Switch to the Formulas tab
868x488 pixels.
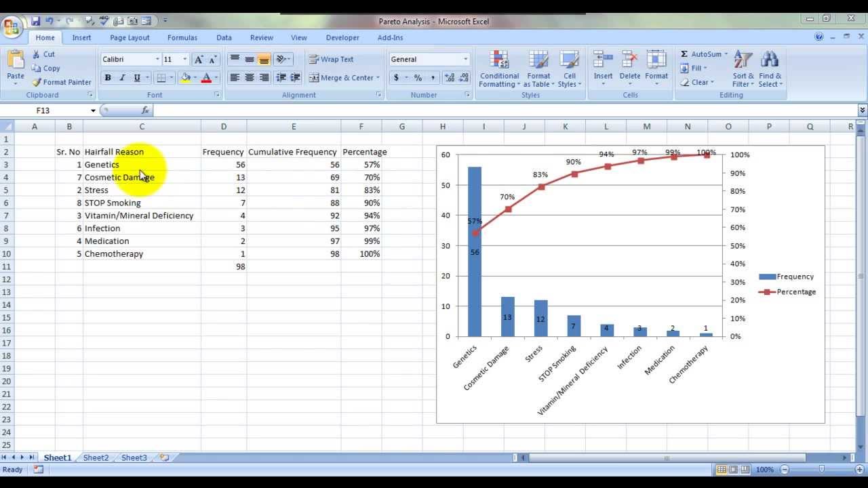pos(182,38)
